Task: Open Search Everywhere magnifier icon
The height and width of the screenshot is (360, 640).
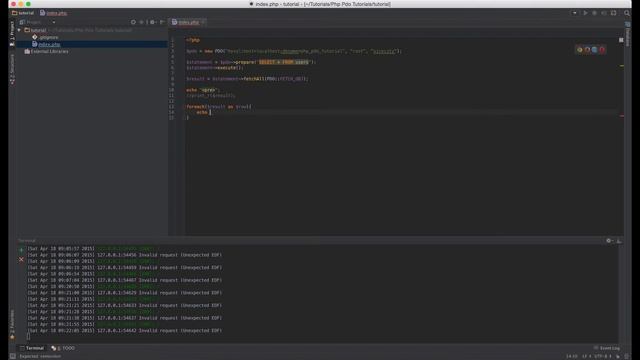Action: [627, 13]
